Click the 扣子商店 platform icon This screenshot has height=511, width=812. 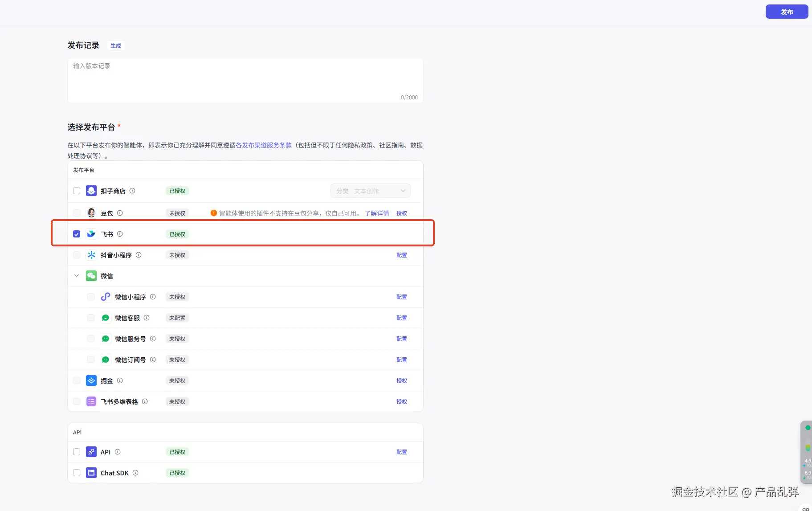coord(91,191)
